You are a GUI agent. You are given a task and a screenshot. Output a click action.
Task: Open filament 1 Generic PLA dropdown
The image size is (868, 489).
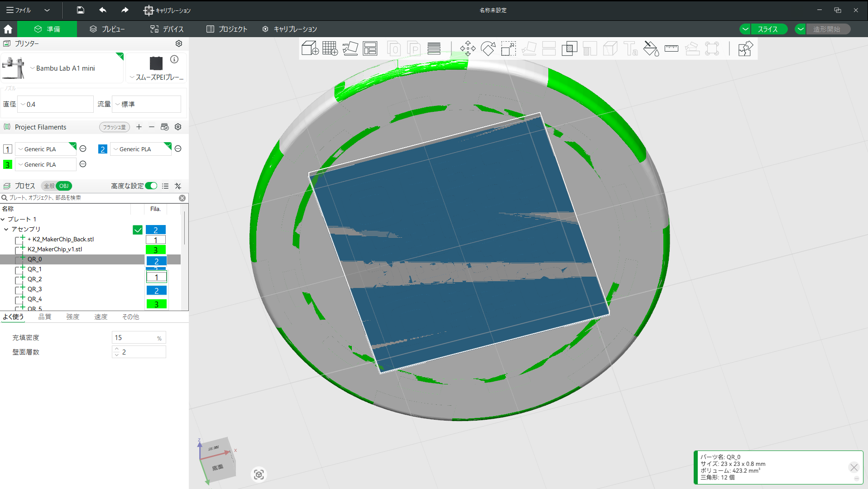click(x=46, y=149)
